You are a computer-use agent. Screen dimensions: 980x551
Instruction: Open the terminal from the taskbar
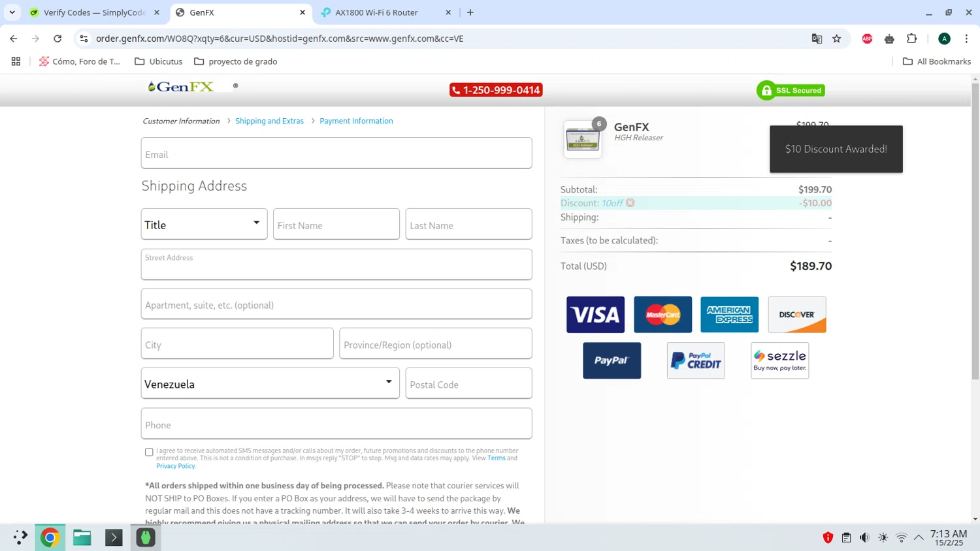[x=114, y=537]
